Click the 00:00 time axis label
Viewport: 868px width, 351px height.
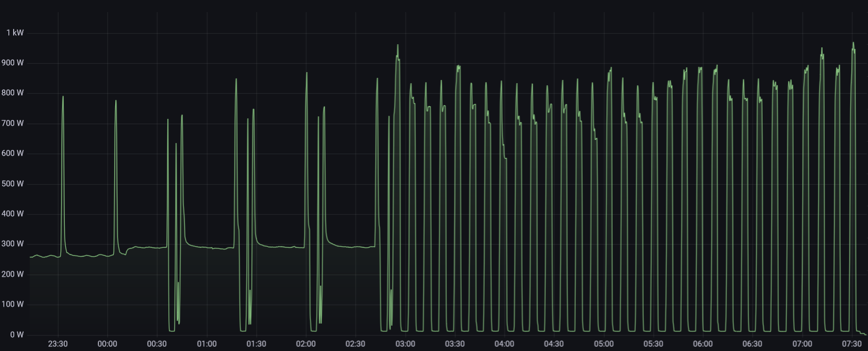(x=107, y=344)
